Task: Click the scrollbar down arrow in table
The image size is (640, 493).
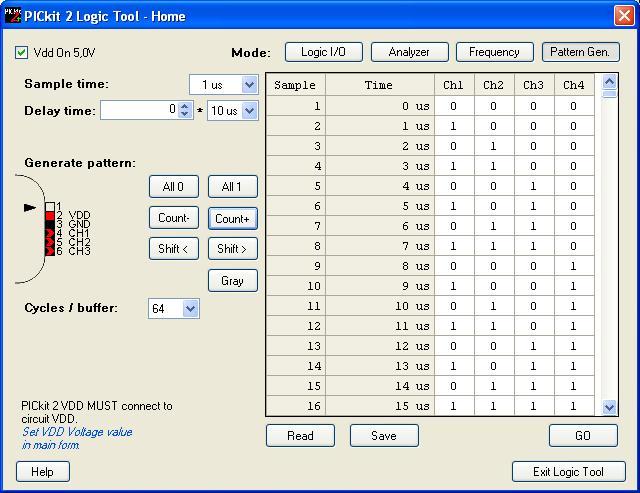Action: (609, 407)
